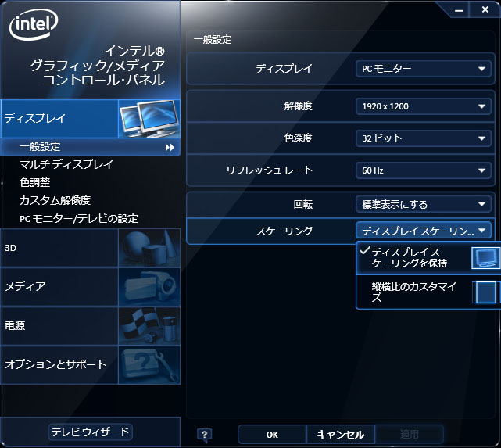
Task: Open 色調整 settings
Action: click(35, 182)
